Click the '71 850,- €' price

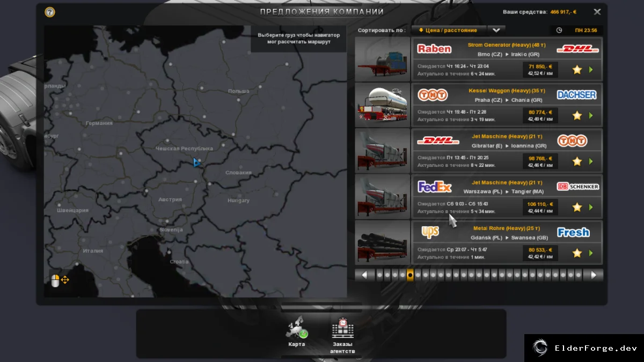pos(540,67)
